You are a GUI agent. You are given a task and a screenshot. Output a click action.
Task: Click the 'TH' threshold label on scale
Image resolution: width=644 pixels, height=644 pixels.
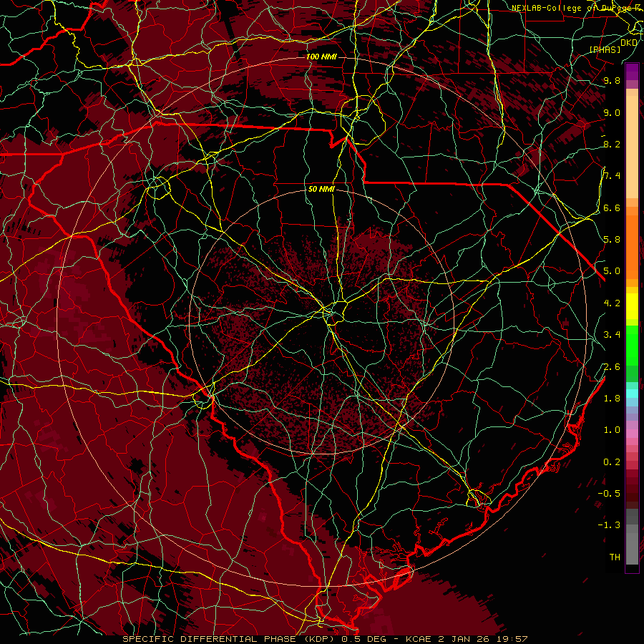point(615,557)
